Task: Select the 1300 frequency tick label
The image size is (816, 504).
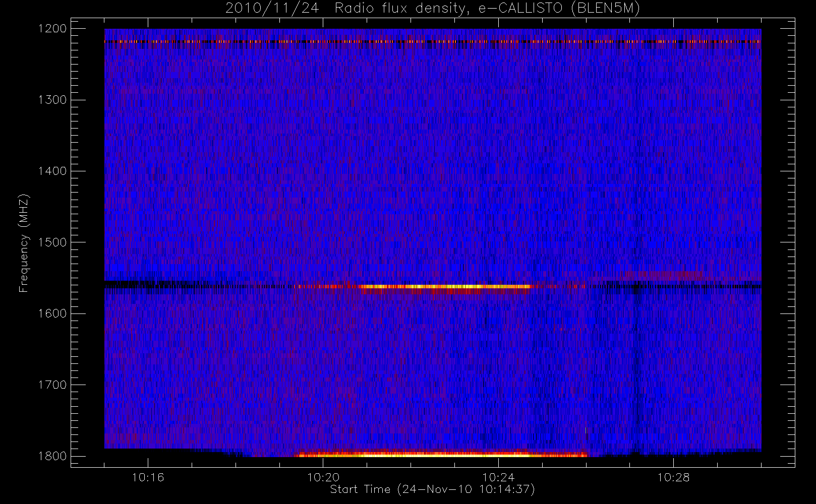Action: (x=52, y=100)
